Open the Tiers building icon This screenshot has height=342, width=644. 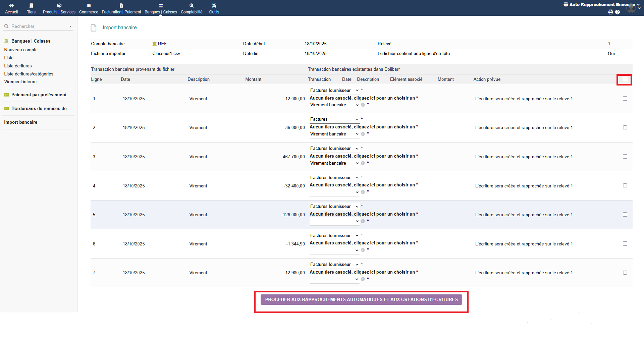31,6
